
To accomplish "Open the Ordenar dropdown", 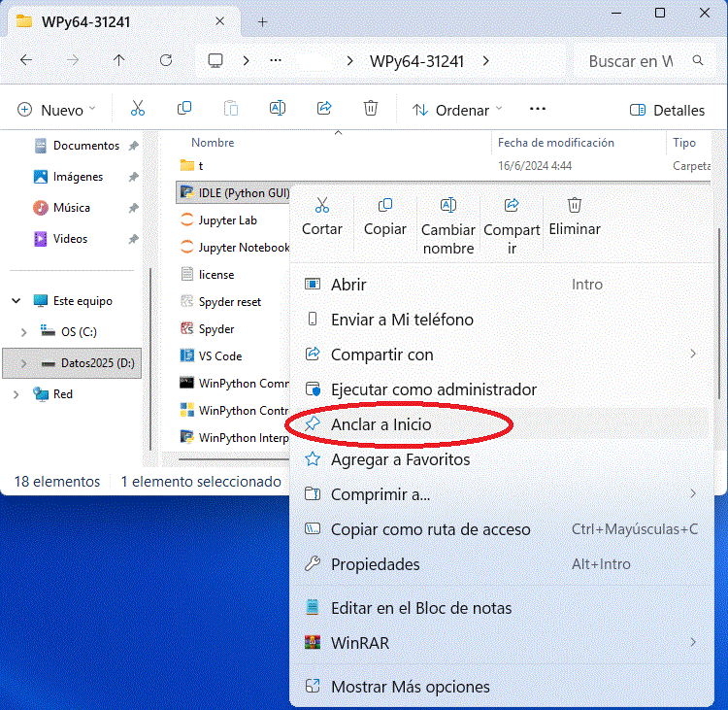I will 457,110.
